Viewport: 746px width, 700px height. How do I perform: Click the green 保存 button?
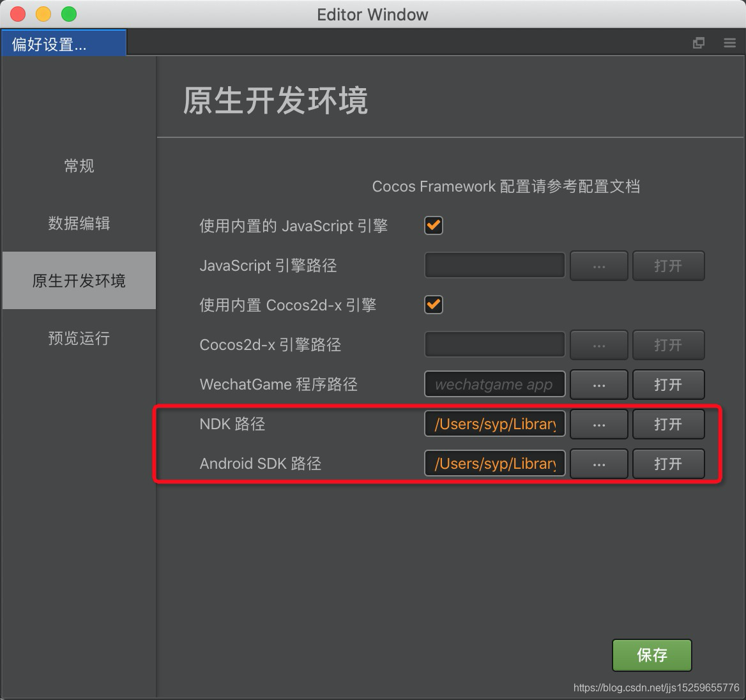click(652, 655)
